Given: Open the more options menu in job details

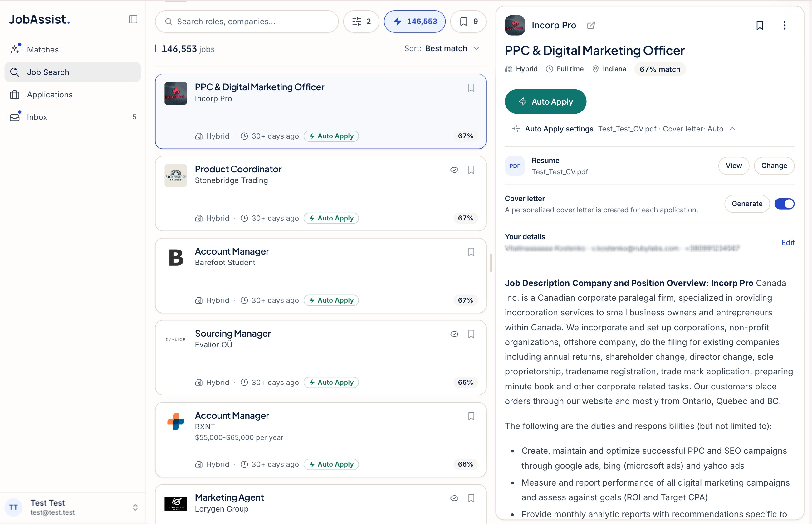Looking at the screenshot, I should point(784,26).
